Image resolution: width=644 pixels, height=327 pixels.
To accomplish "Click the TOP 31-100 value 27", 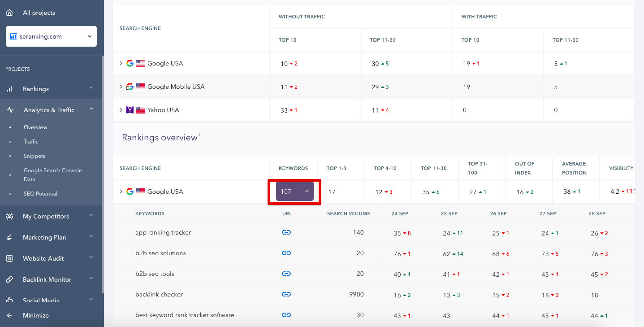I will pyautogui.click(x=473, y=192).
